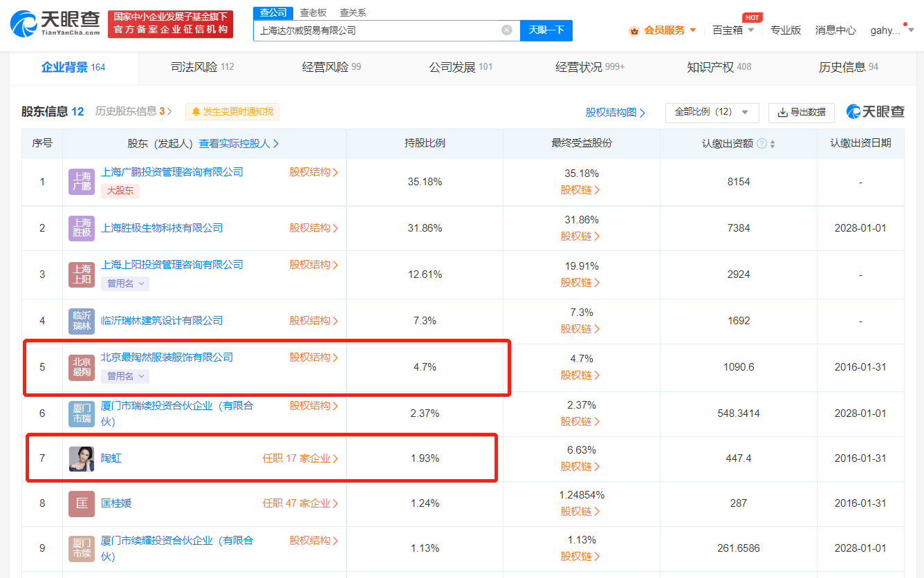Click the 天眼一下 search button

pos(546,30)
